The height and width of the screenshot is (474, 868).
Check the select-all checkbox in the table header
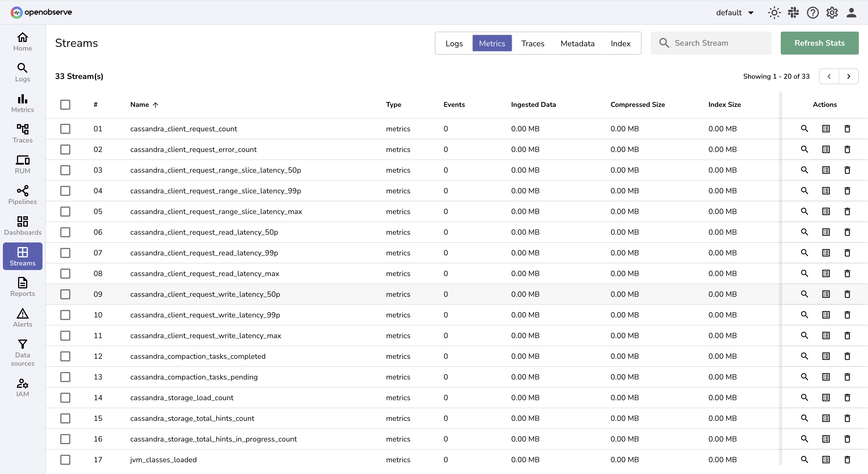coord(65,105)
